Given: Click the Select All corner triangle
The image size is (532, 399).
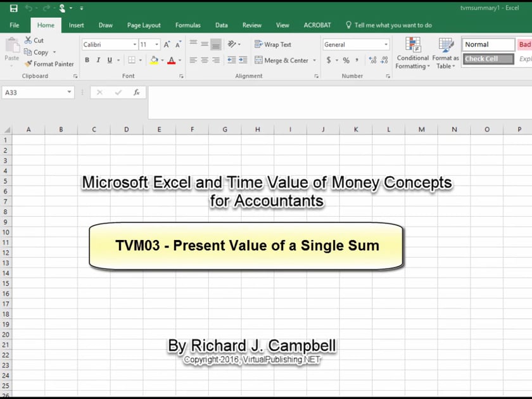Looking at the screenshot, I should pyautogui.click(x=6, y=129).
